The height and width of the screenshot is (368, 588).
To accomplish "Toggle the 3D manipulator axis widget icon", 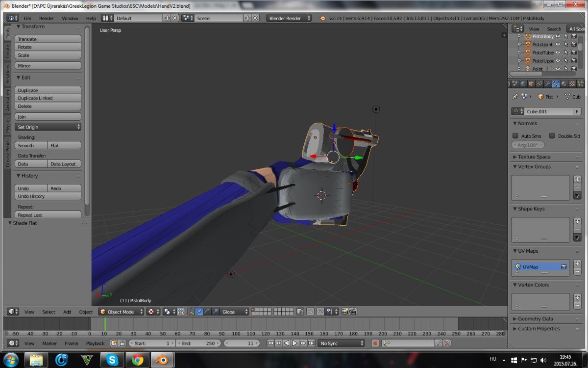I will click(191, 312).
